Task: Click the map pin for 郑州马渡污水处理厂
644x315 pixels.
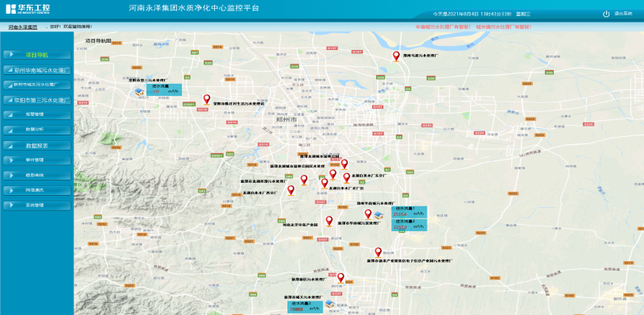Action: [396, 56]
